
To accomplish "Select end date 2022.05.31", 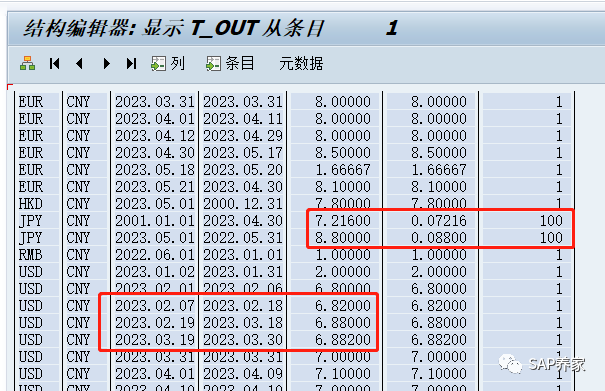I will pyautogui.click(x=243, y=238).
